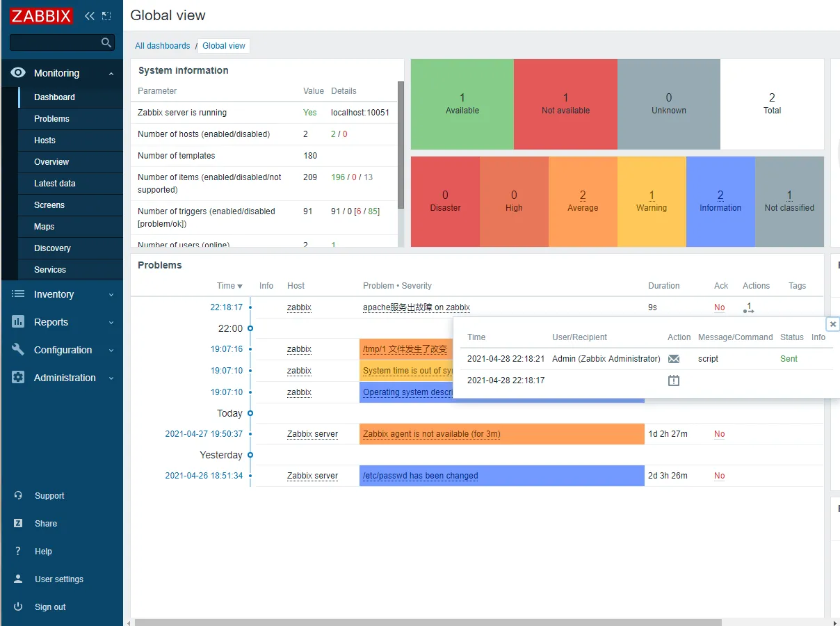840x626 pixels.
Task: Click the green Available hosts tile
Action: [x=462, y=104]
